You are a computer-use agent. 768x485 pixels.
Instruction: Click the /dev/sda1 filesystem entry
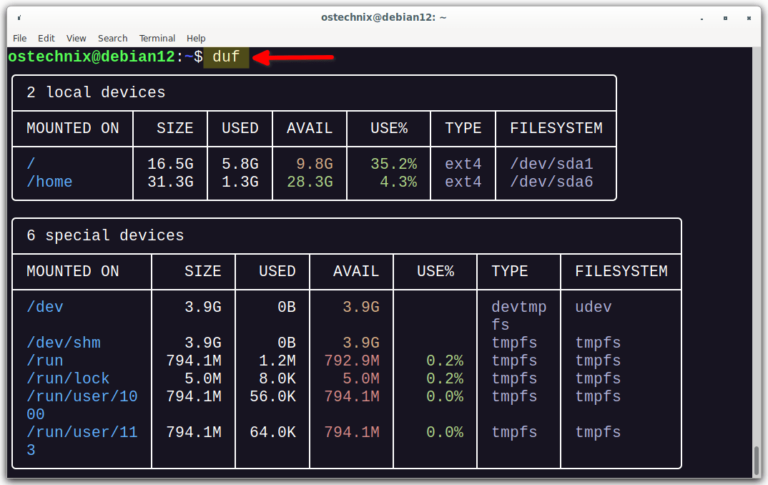(x=551, y=164)
